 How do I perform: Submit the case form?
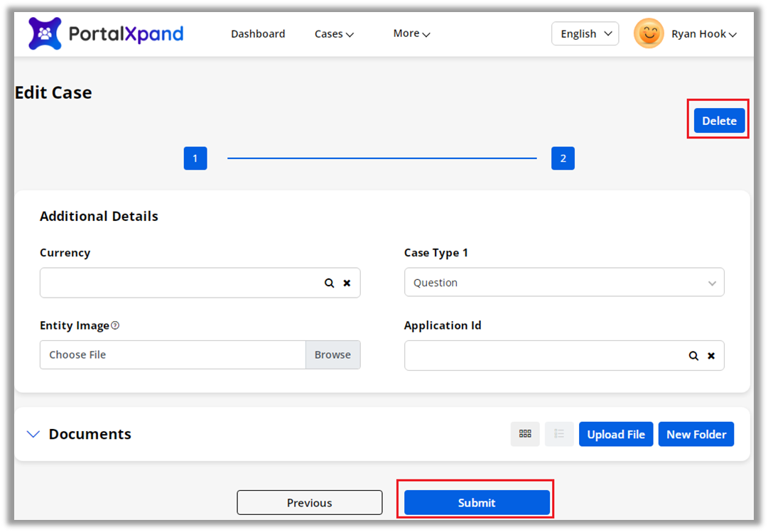pos(477,502)
